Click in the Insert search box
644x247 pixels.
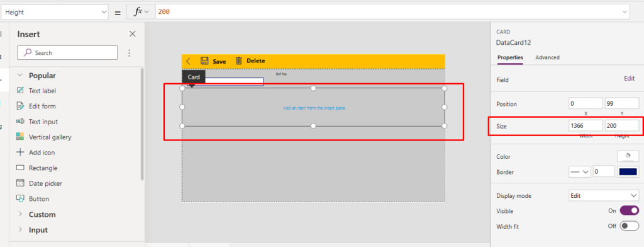[67, 53]
